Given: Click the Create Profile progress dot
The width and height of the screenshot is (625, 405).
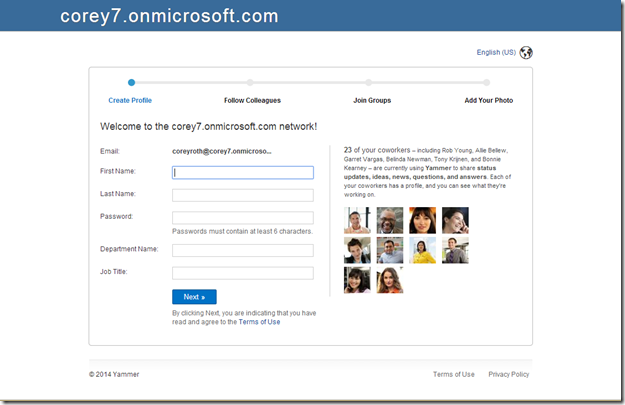Looking at the screenshot, I should click(132, 83).
